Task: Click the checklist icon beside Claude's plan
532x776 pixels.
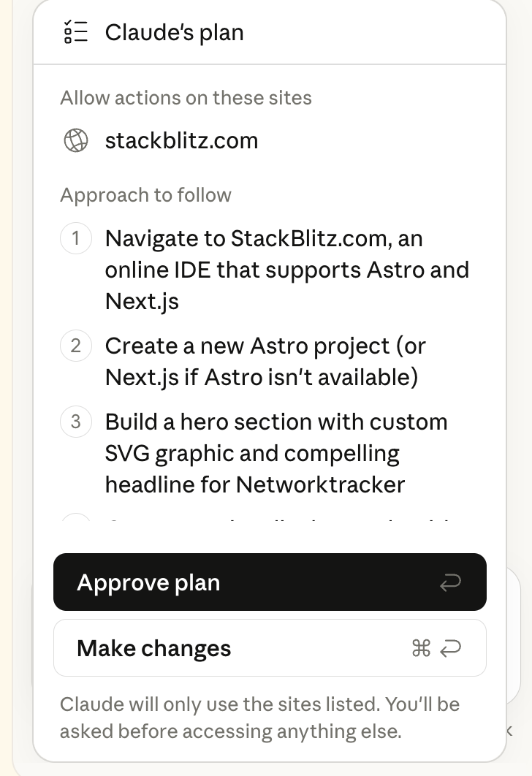Action: coord(75,32)
